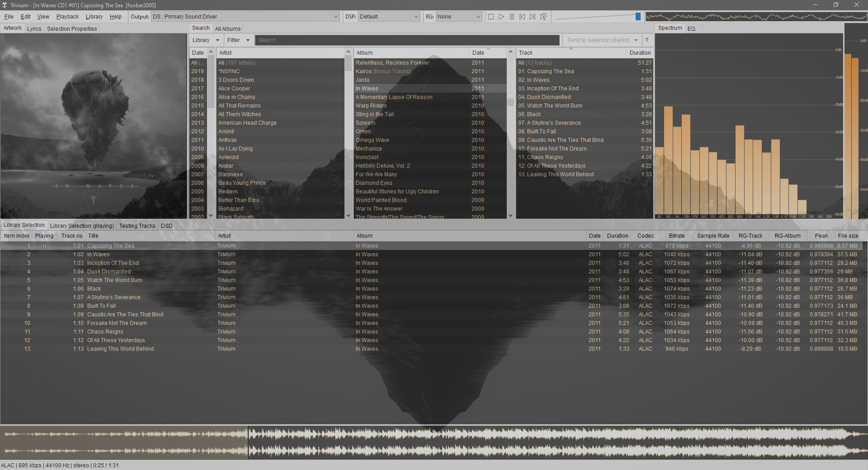The width and height of the screenshot is (868, 470).
Task: Open the All Albums view
Action: coord(228,28)
